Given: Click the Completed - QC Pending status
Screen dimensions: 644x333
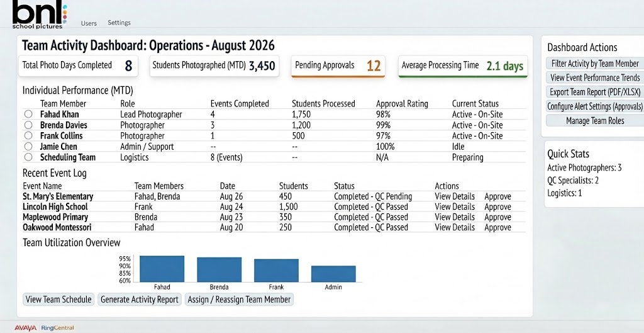Looking at the screenshot, I should tap(373, 196).
